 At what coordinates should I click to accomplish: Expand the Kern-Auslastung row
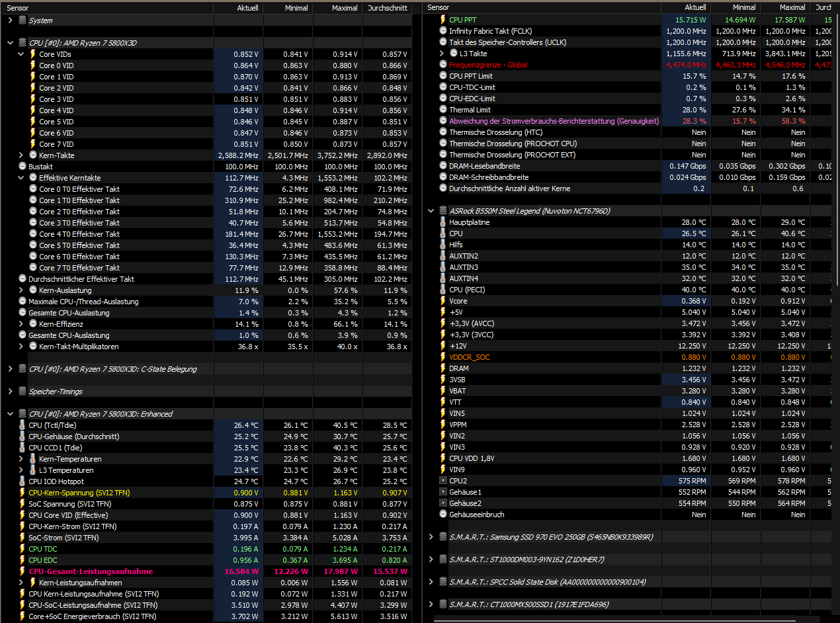click(x=21, y=290)
